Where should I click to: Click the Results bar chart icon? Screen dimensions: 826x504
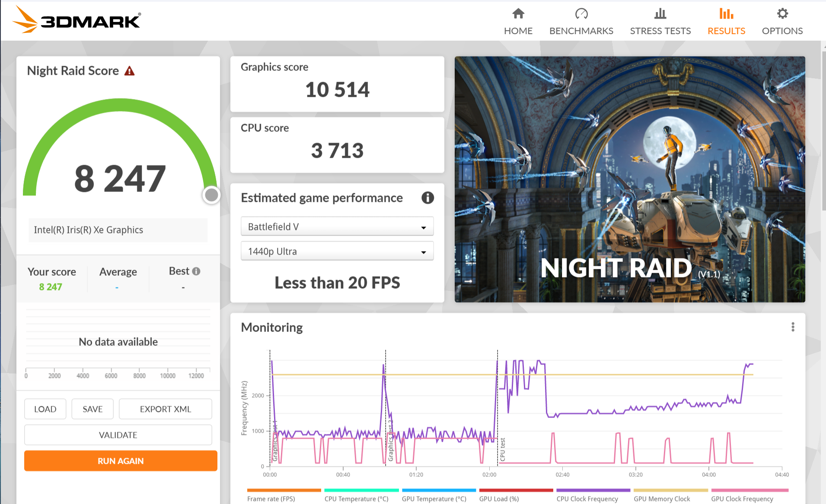[x=726, y=13]
